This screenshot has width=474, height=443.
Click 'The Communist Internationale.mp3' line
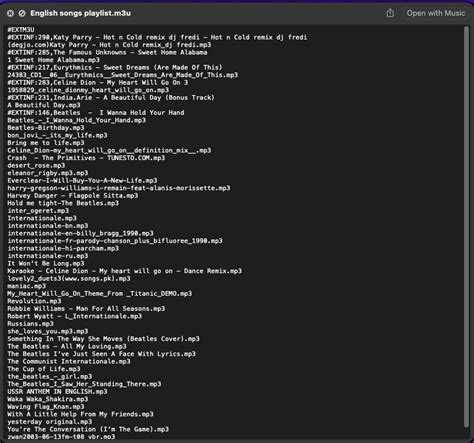click(x=69, y=361)
